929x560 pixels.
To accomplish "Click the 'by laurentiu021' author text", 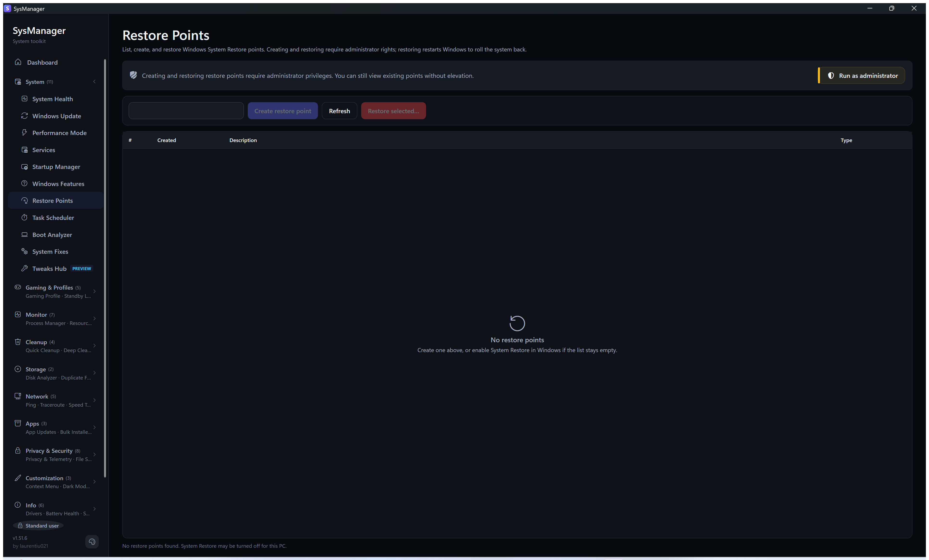I will point(31,546).
